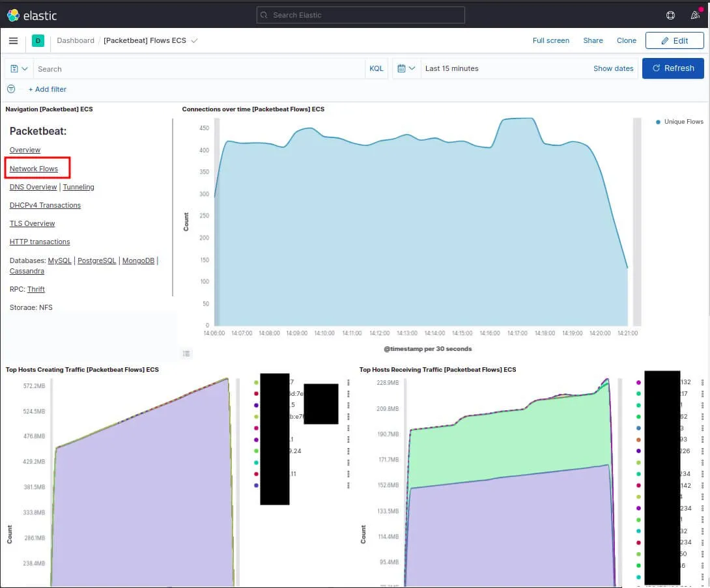
Task: Focus the Search Elastic box
Action: click(x=360, y=15)
